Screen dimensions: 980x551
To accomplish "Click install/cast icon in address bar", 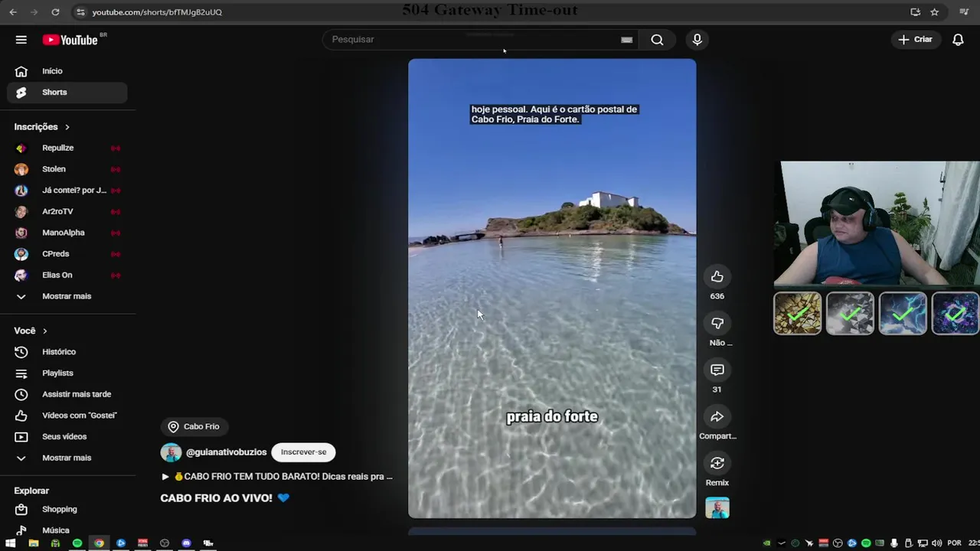I will (x=915, y=12).
